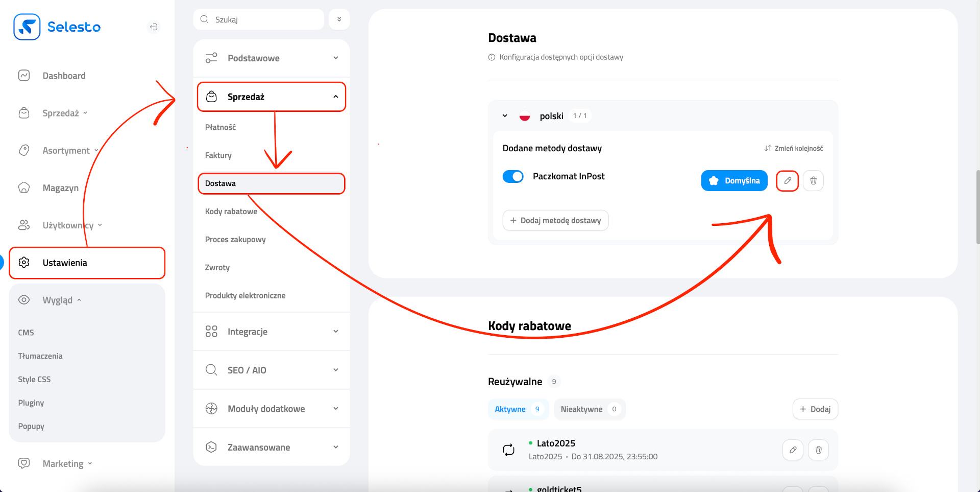Image resolution: width=980 pixels, height=492 pixels.
Task: Open the Płatność settings page
Action: tap(220, 127)
